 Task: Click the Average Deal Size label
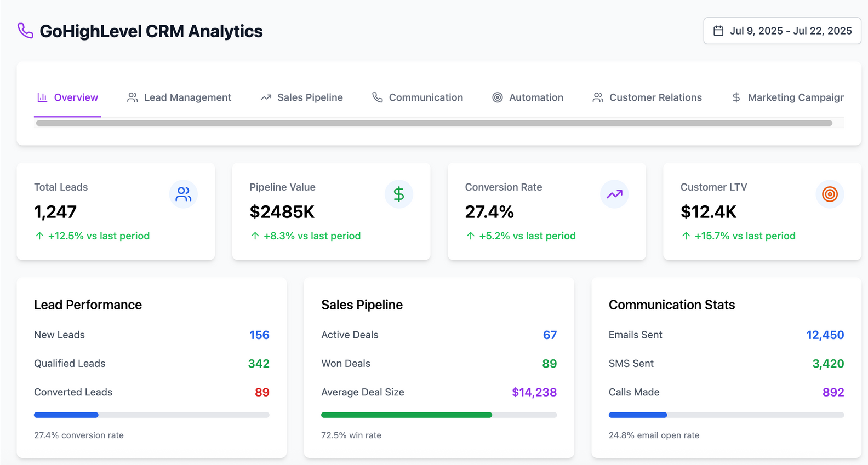point(363,393)
